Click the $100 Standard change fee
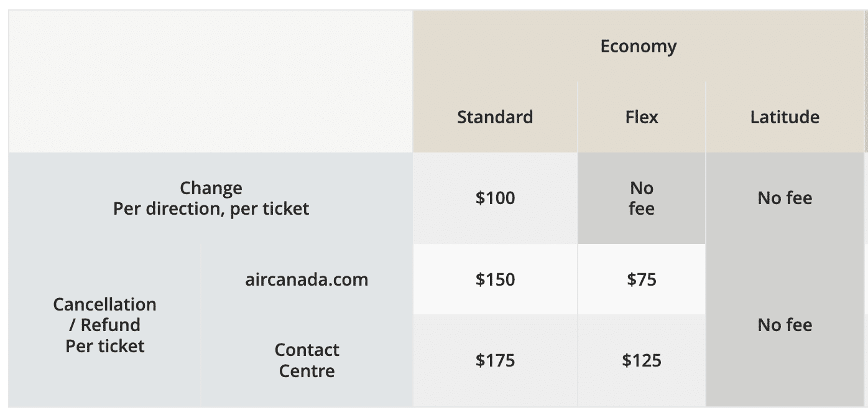 pos(495,198)
